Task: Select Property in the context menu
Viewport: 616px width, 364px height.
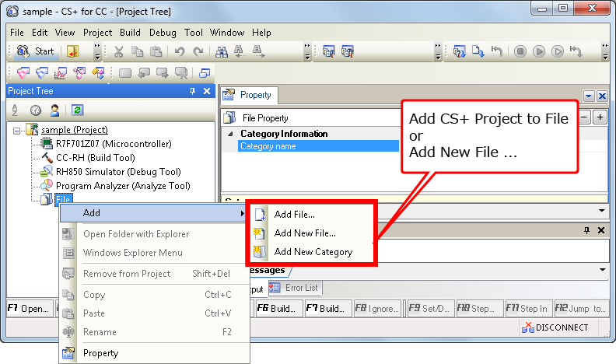Action: tap(100, 353)
